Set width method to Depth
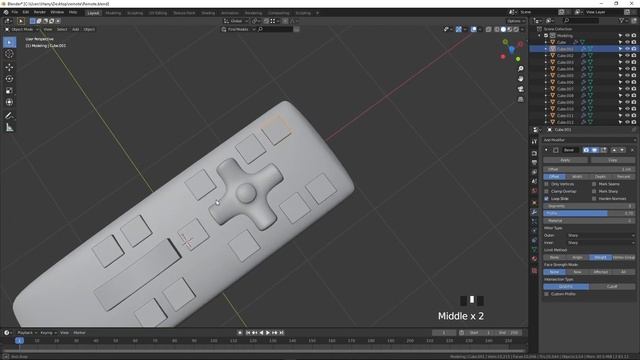 (600, 176)
